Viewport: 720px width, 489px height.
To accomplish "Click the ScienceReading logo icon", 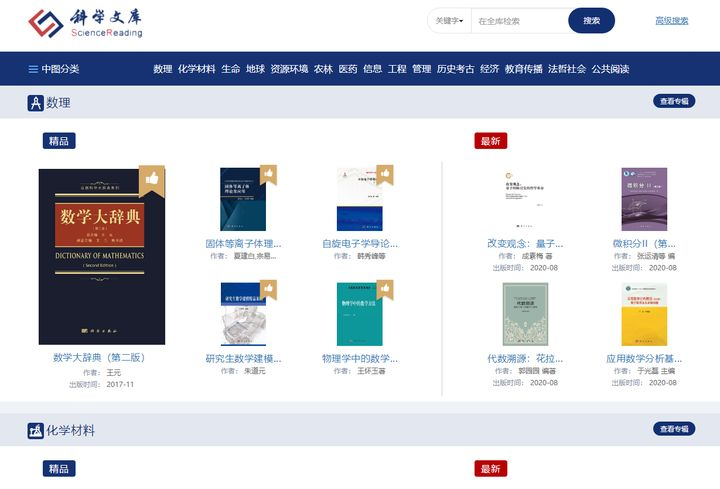I will point(45,23).
